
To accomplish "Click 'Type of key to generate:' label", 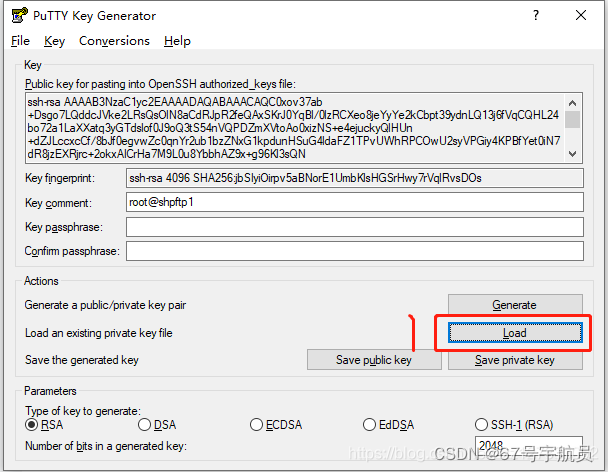I will click(x=83, y=411).
